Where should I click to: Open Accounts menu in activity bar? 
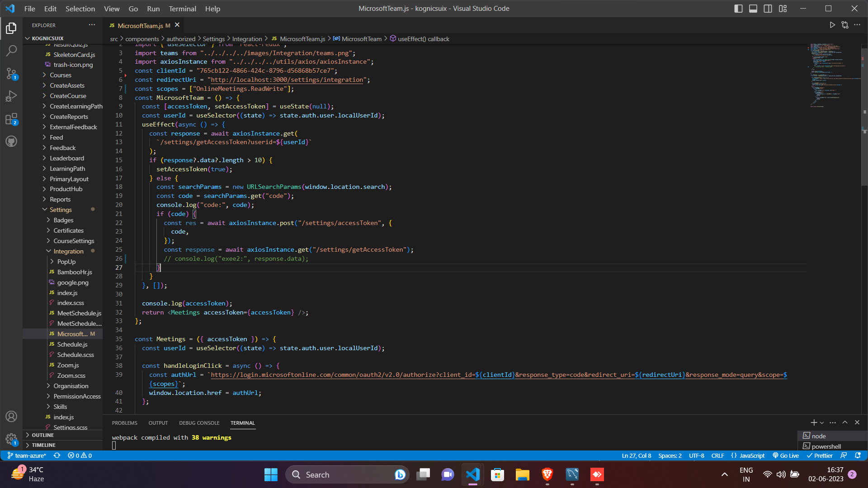pos(11,416)
